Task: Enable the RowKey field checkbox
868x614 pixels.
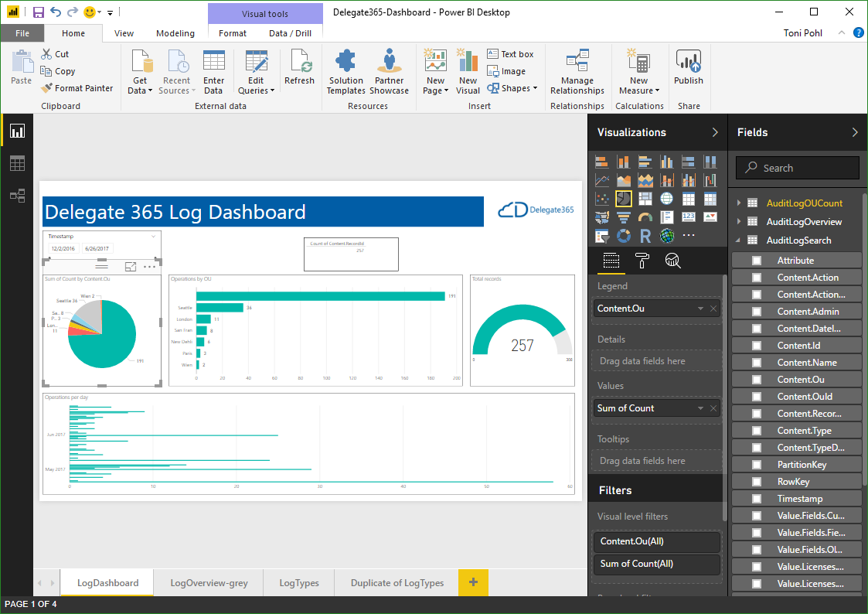Action: [x=757, y=482]
